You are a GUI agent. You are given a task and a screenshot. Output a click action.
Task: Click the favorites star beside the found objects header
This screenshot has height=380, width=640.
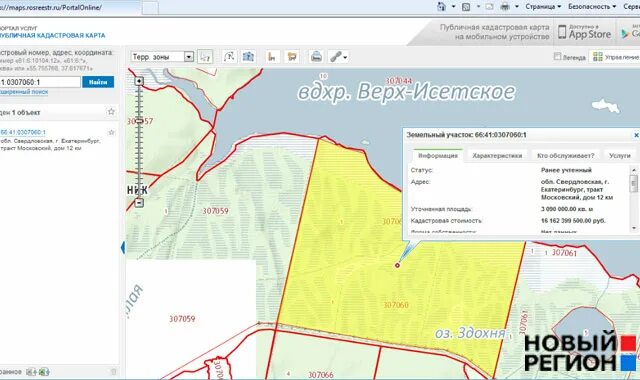[x=111, y=111]
